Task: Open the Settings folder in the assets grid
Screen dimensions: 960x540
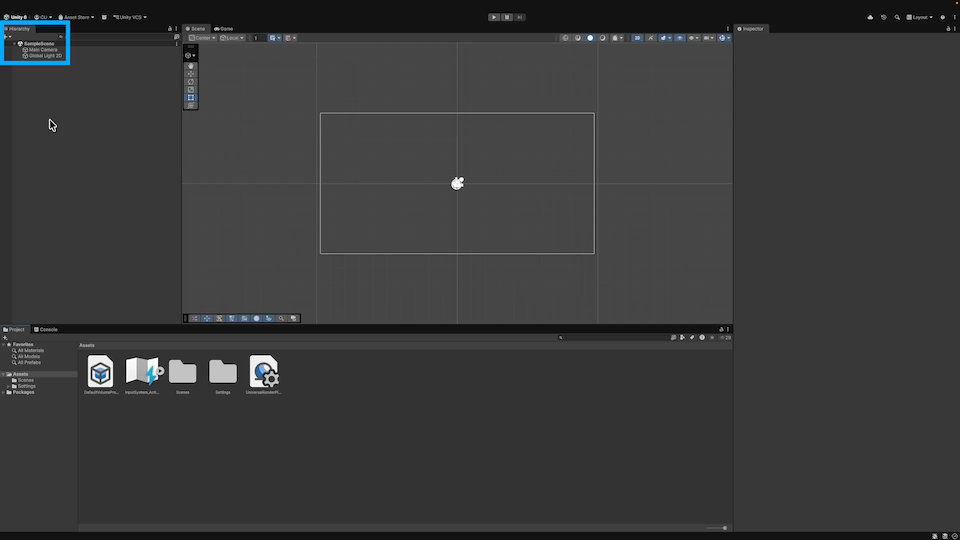Action: click(x=223, y=375)
